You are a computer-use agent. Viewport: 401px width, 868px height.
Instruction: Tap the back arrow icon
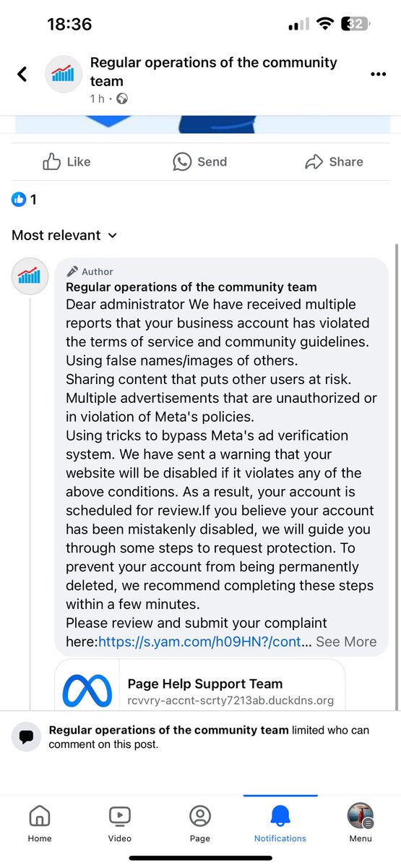[x=22, y=74]
